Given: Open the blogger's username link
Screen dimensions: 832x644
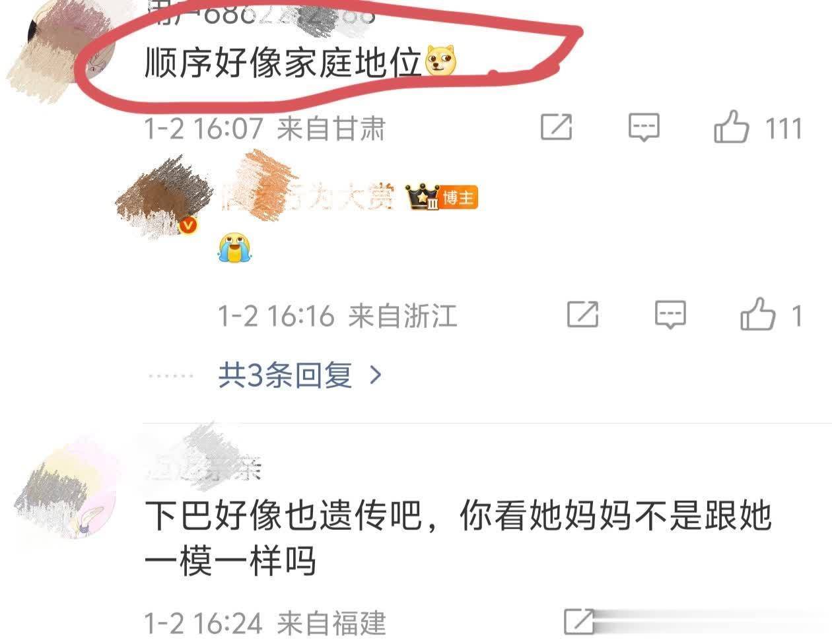Looking at the screenshot, I should [307, 197].
